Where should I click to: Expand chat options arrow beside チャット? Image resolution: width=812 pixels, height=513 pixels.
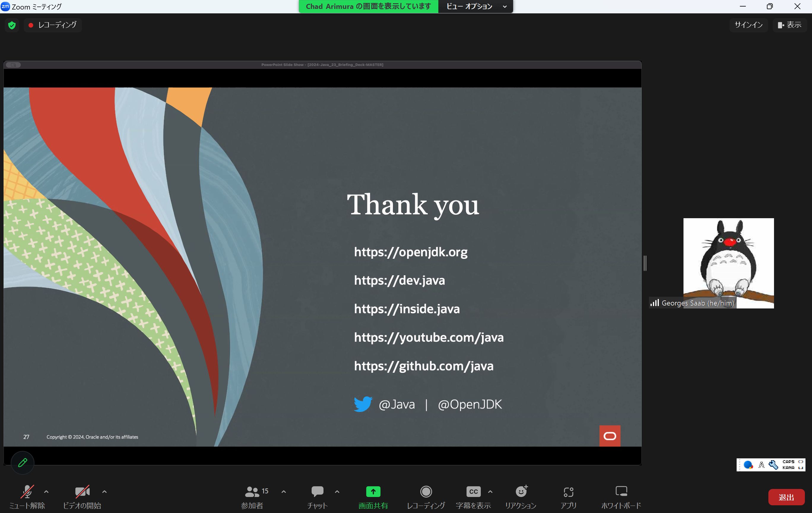pos(337,492)
